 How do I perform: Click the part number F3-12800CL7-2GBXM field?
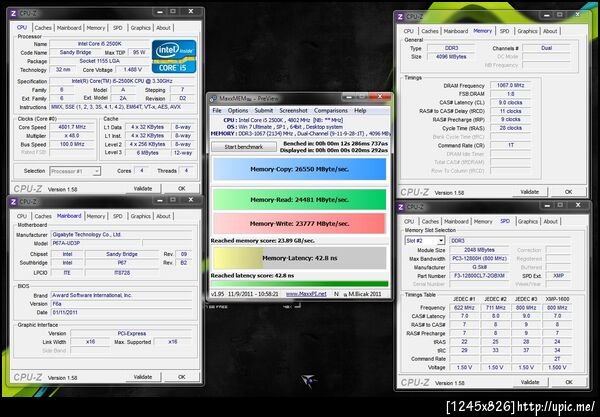(x=479, y=276)
